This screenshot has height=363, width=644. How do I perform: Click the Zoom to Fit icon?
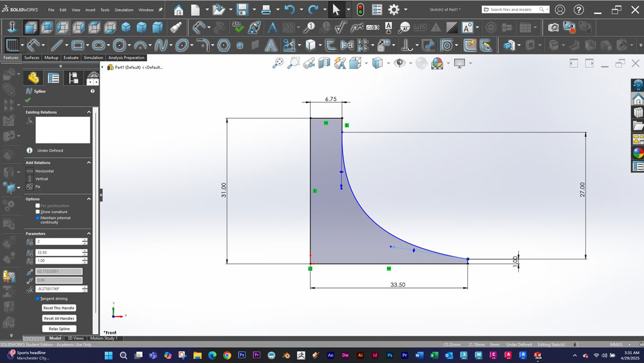pos(278,63)
